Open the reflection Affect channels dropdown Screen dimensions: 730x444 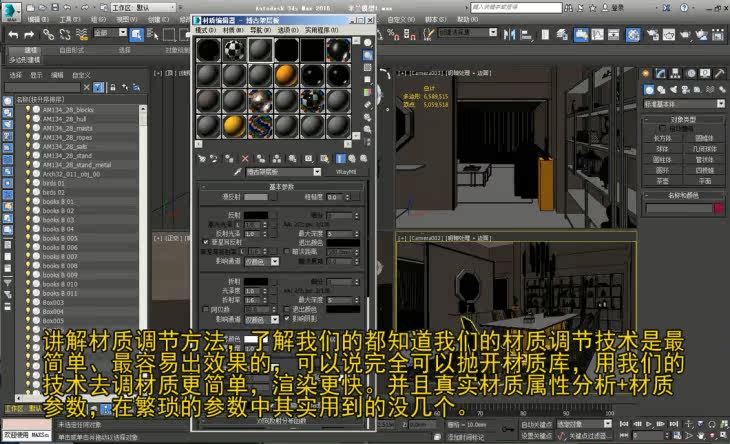pyautogui.click(x=275, y=262)
